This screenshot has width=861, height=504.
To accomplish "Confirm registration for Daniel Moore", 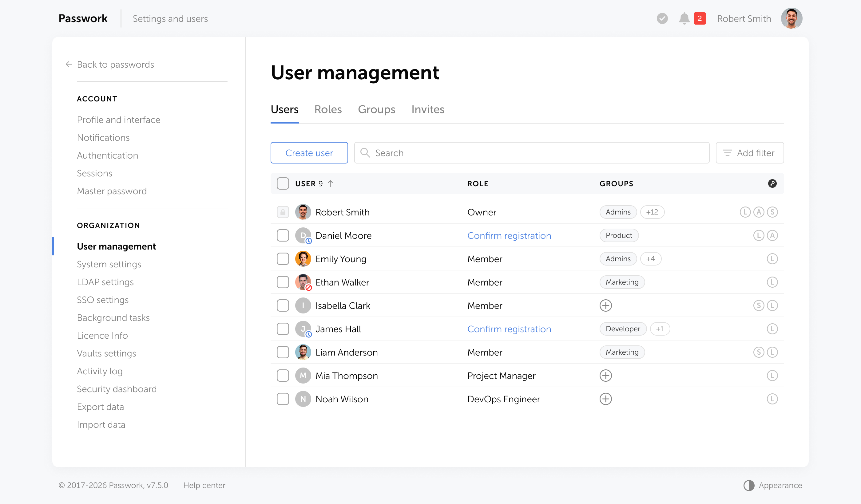I will coord(509,236).
